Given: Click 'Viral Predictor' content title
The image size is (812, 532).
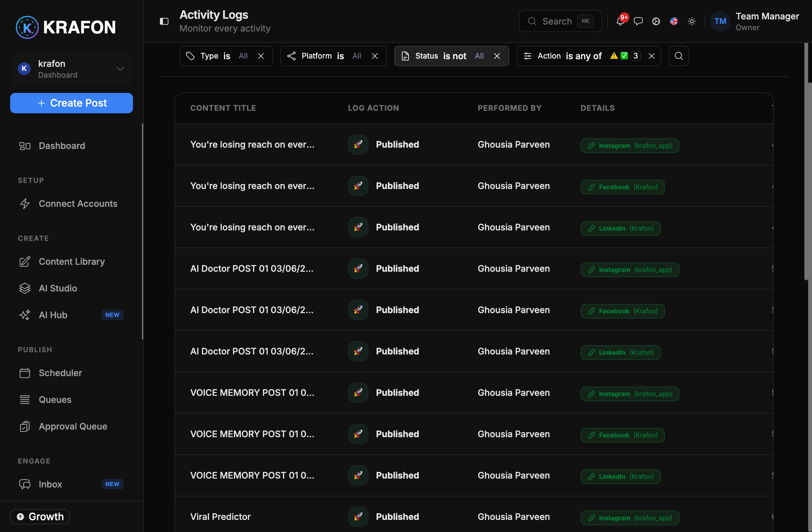Looking at the screenshot, I should click(x=220, y=517).
